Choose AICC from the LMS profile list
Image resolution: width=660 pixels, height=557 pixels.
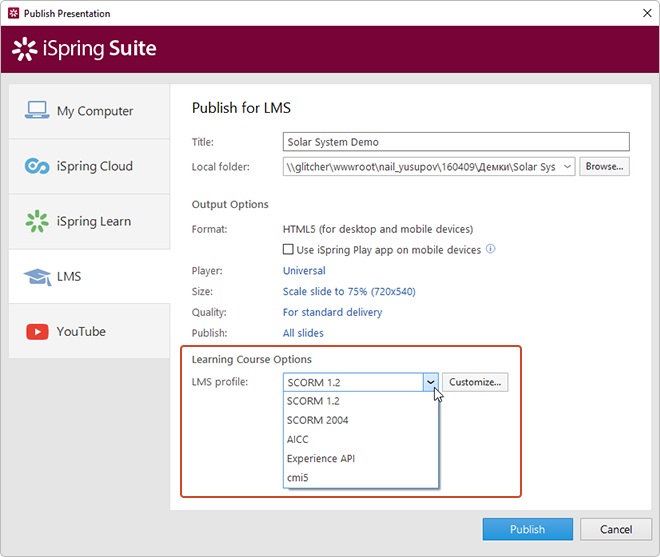[361, 440]
